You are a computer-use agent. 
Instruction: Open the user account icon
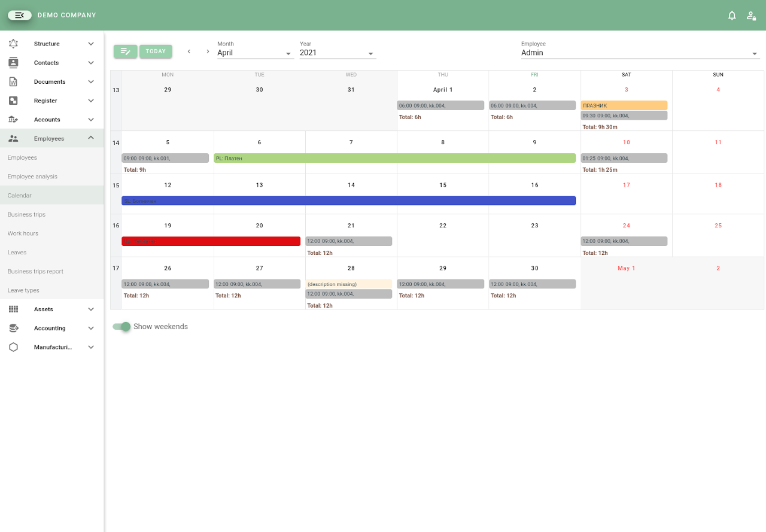[751, 16]
